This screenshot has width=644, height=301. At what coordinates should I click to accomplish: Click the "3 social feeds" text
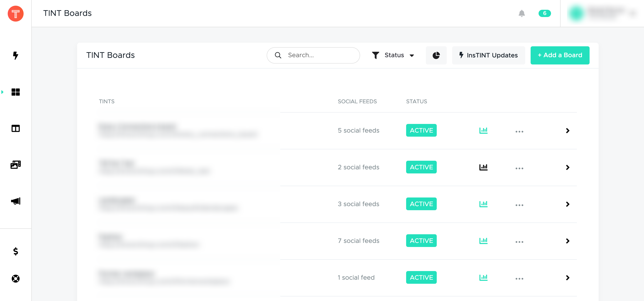[x=359, y=204]
